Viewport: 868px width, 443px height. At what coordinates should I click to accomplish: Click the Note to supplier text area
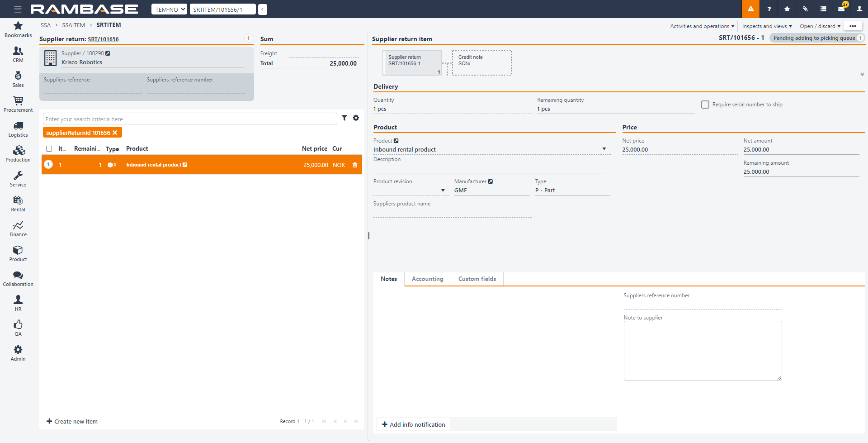pyautogui.click(x=703, y=351)
